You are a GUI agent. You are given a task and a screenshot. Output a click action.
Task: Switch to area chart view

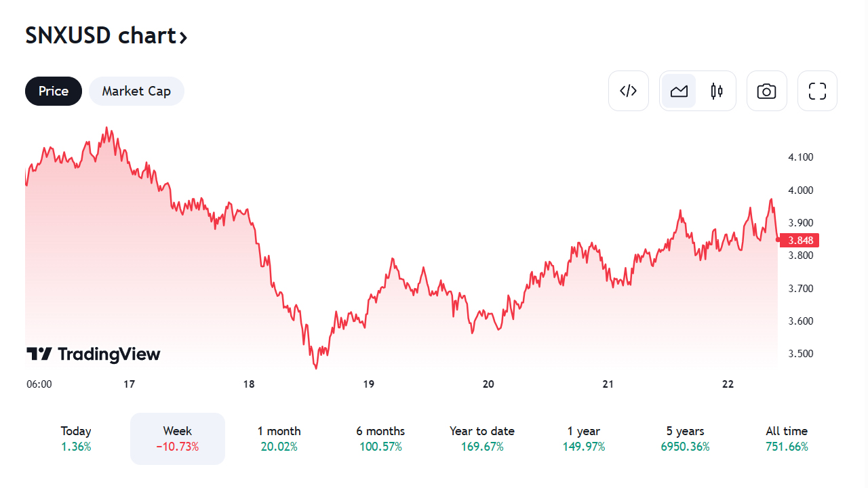click(679, 91)
